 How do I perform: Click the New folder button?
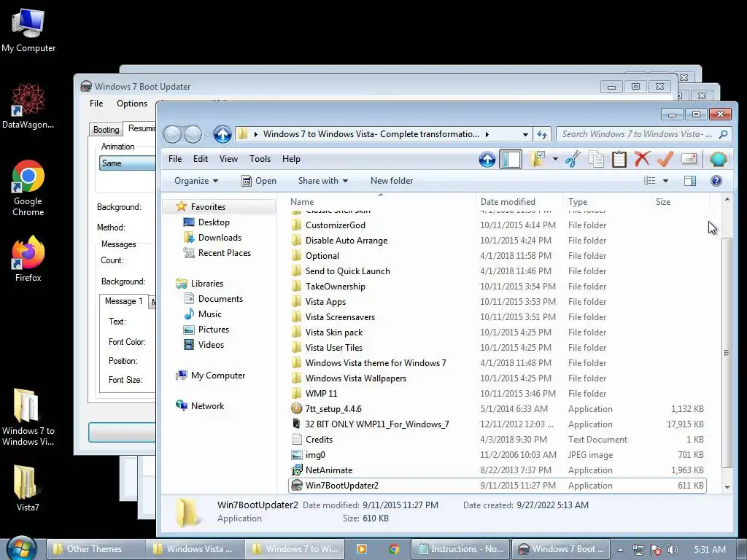click(392, 181)
